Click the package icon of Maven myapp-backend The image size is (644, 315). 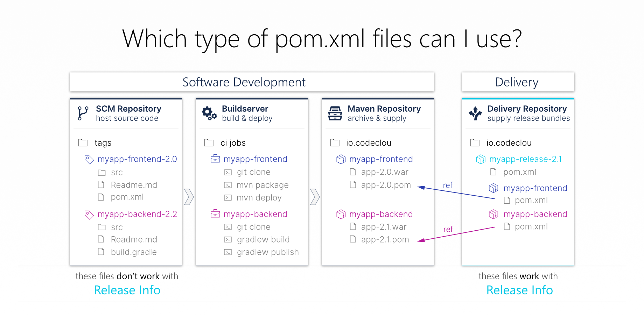coord(341,214)
